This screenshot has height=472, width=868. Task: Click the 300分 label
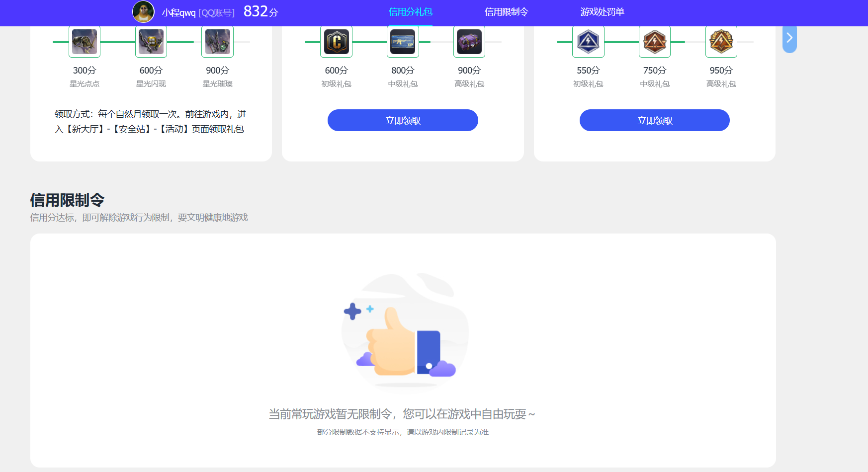tap(85, 71)
